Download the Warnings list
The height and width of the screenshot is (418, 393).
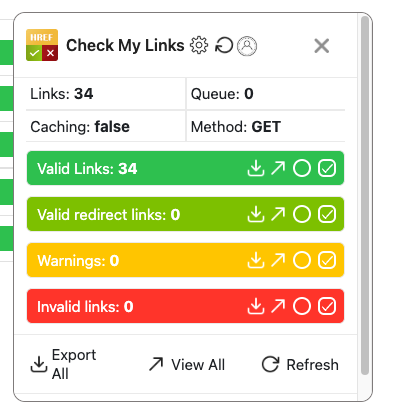(256, 260)
